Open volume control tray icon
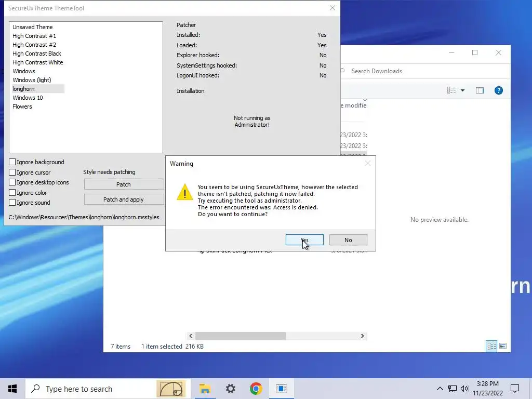 tap(464, 389)
